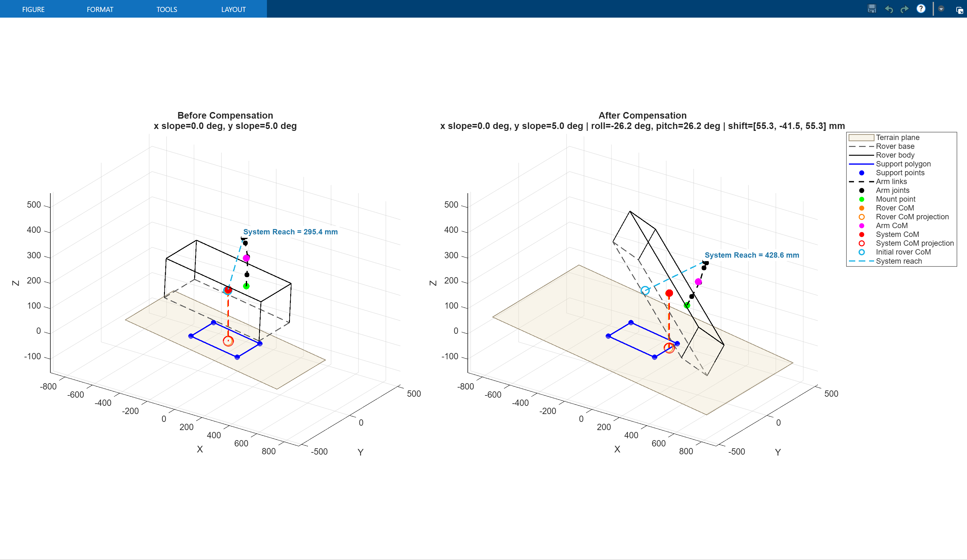Click the Initial rover CoM legend marker
The image size is (967, 560).
click(x=862, y=252)
